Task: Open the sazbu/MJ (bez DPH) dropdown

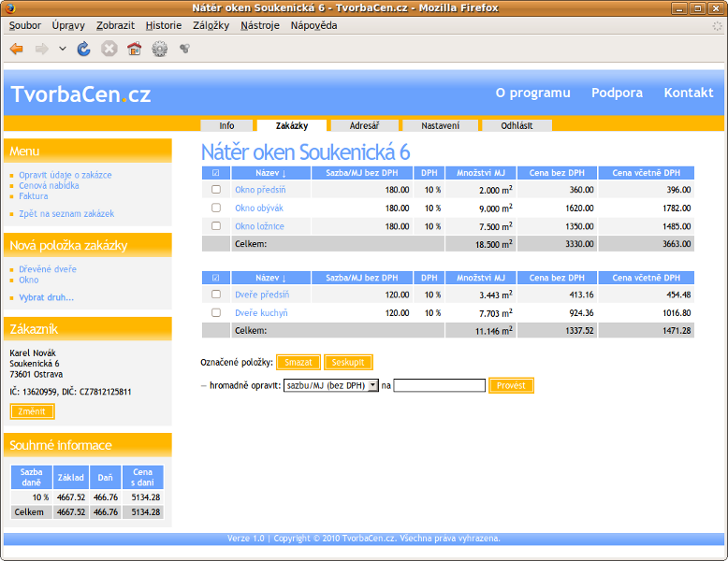Action: pyautogui.click(x=331, y=385)
